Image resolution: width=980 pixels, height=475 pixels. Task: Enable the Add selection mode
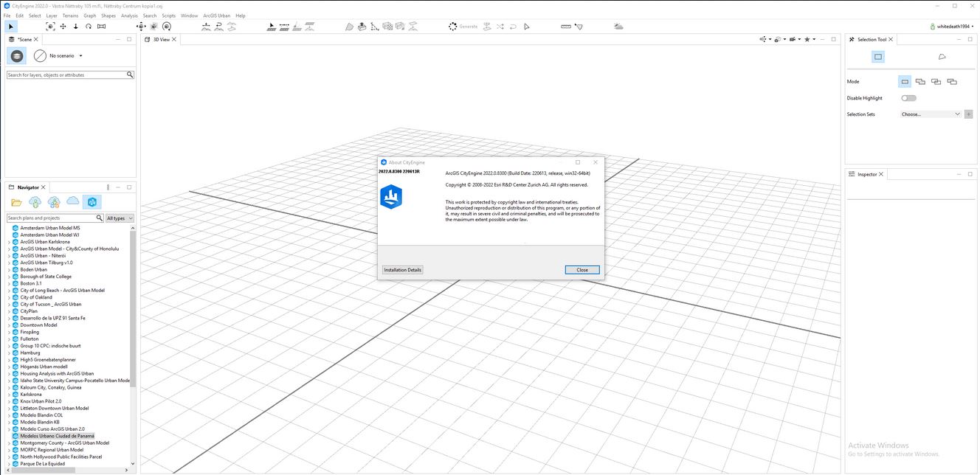(920, 81)
